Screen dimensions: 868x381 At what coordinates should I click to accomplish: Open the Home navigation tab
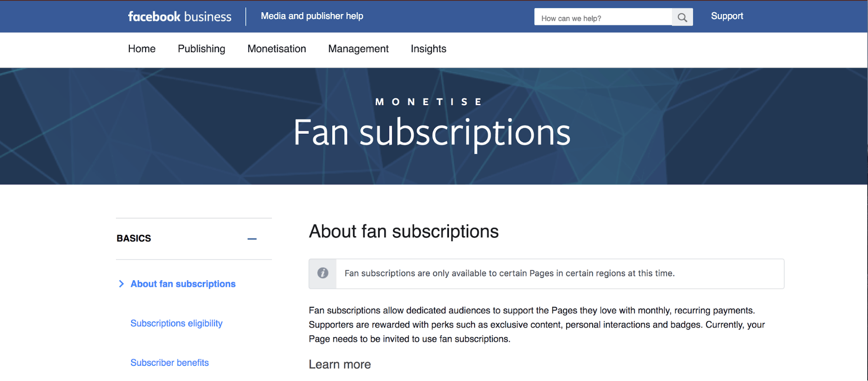(x=142, y=49)
